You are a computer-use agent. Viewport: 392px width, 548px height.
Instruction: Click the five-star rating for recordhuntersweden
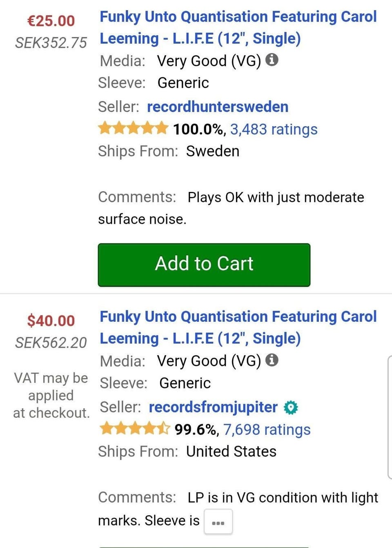[x=133, y=128]
